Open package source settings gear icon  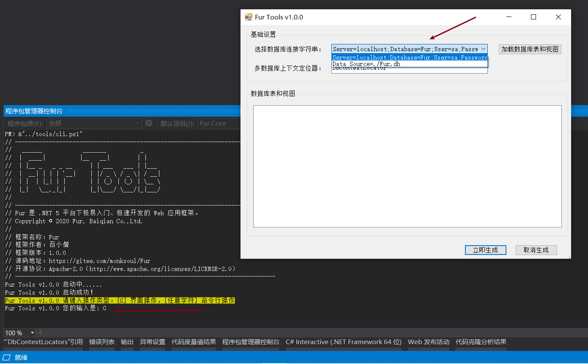149,123
